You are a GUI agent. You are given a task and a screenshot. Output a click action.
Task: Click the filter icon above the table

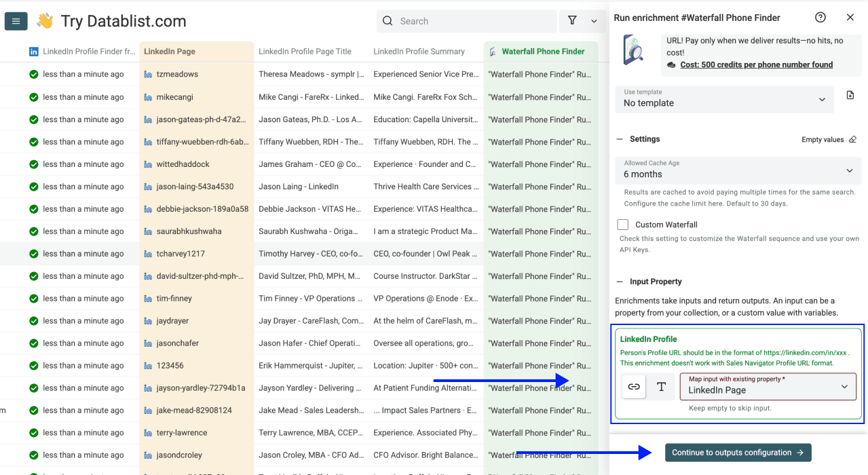[572, 21]
